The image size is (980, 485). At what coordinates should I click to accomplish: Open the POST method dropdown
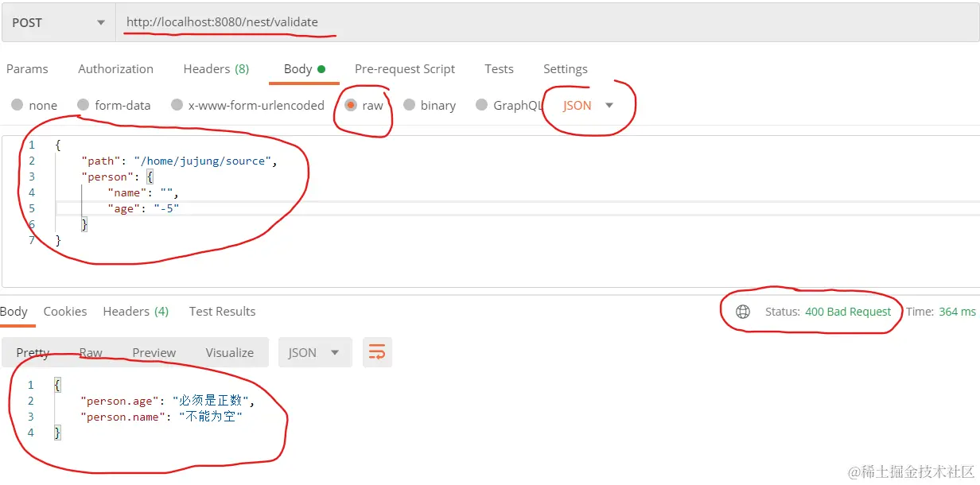[59, 22]
